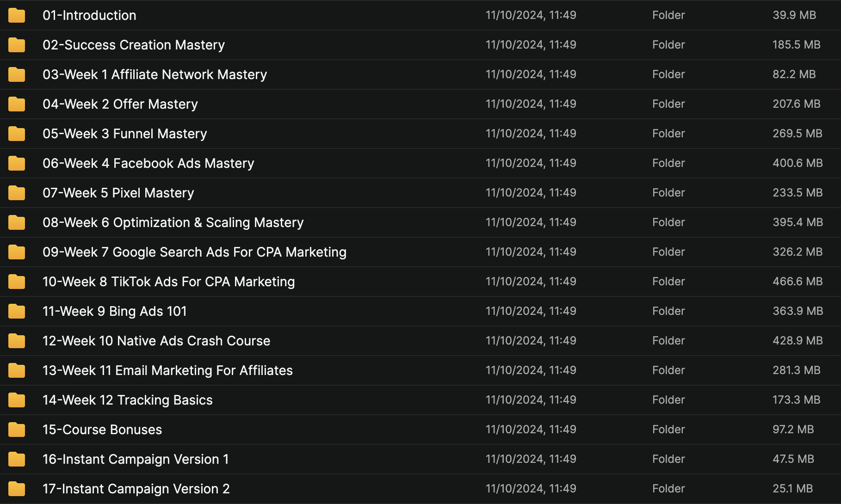The image size is (841, 504).
Task: Select the 05-Week 3 Funnel Mastery folder name
Action: [x=124, y=134]
